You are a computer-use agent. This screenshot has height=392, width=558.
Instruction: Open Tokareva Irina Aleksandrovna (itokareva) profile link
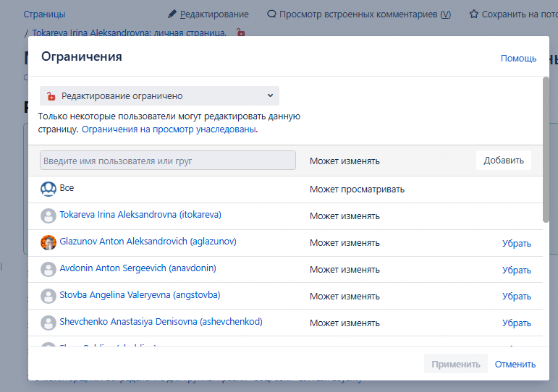pos(140,215)
